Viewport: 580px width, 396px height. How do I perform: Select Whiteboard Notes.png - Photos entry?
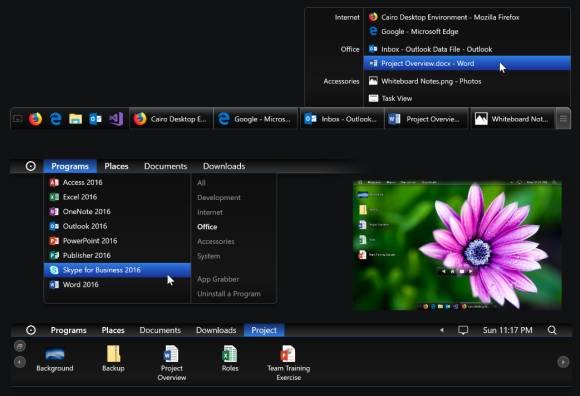[467, 81]
